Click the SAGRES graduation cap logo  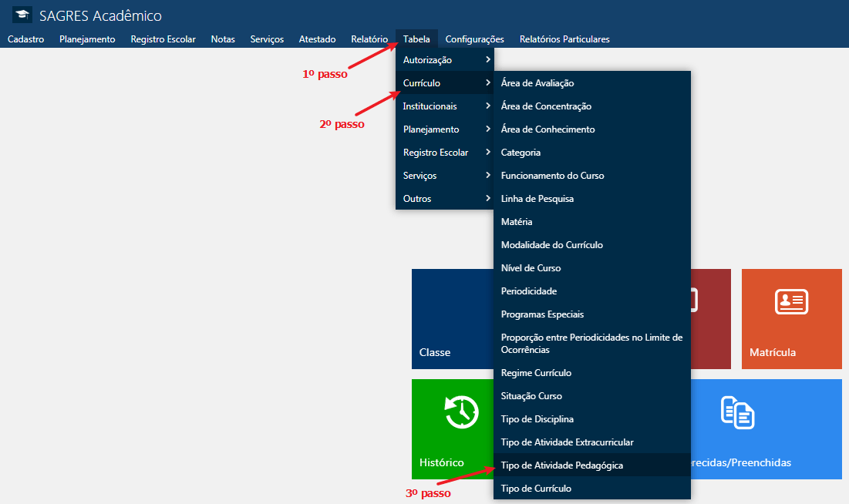pyautogui.click(x=21, y=14)
